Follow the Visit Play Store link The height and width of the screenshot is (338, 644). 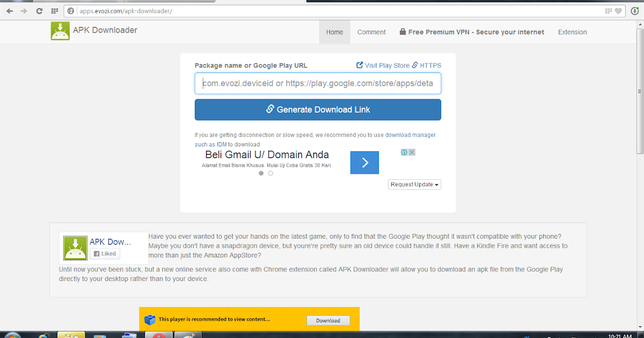pyautogui.click(x=387, y=65)
